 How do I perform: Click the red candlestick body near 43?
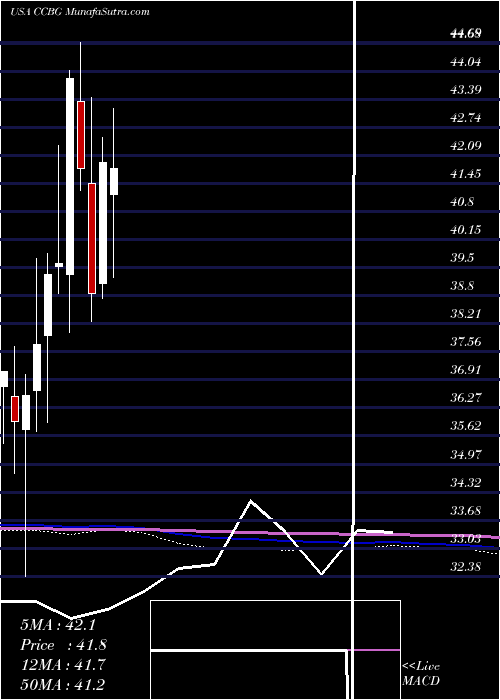(x=81, y=135)
